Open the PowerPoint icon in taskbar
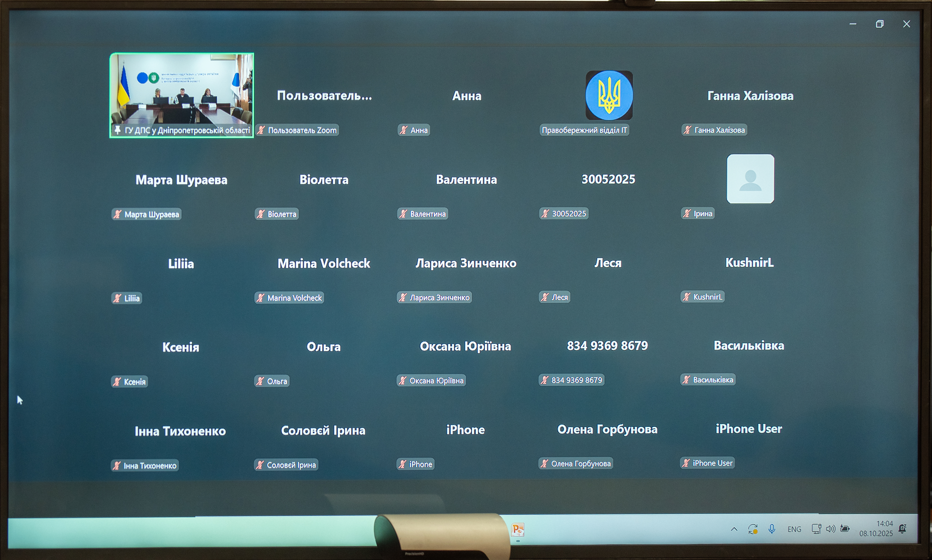 click(x=517, y=530)
